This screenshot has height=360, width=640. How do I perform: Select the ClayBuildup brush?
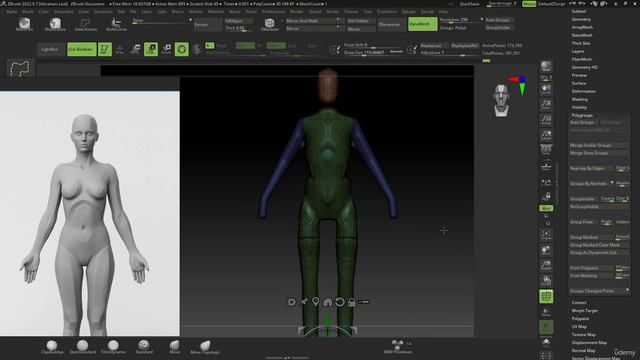(x=52, y=347)
